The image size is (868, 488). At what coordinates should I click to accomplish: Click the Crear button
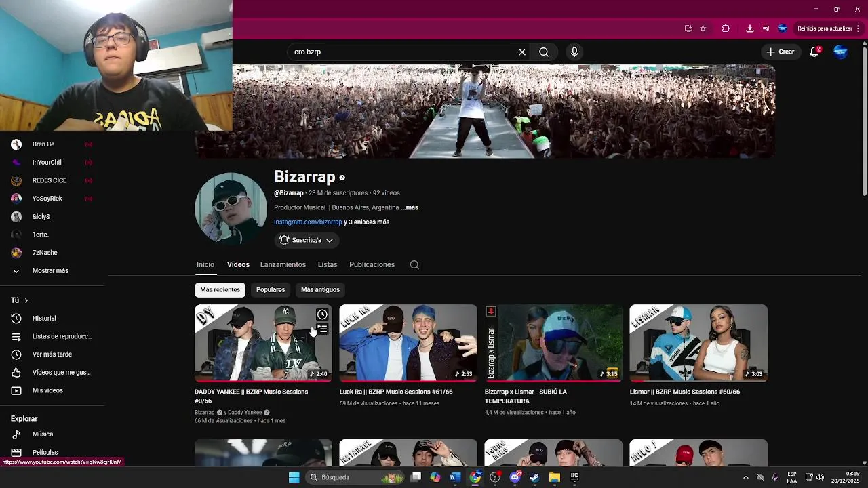pyautogui.click(x=781, y=52)
